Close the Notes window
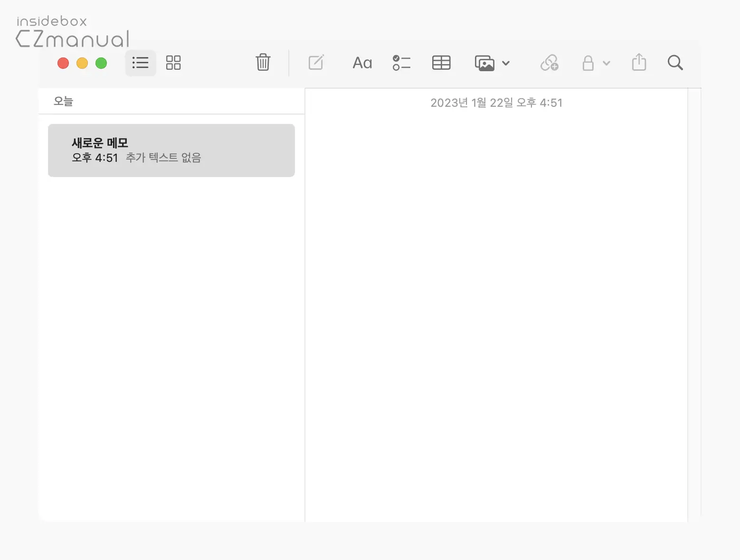 63,63
